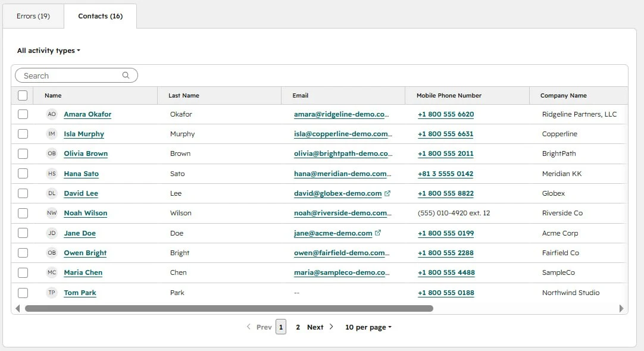Click the amara@ridgeline-demo email link
The image size is (644, 351).
341,114
